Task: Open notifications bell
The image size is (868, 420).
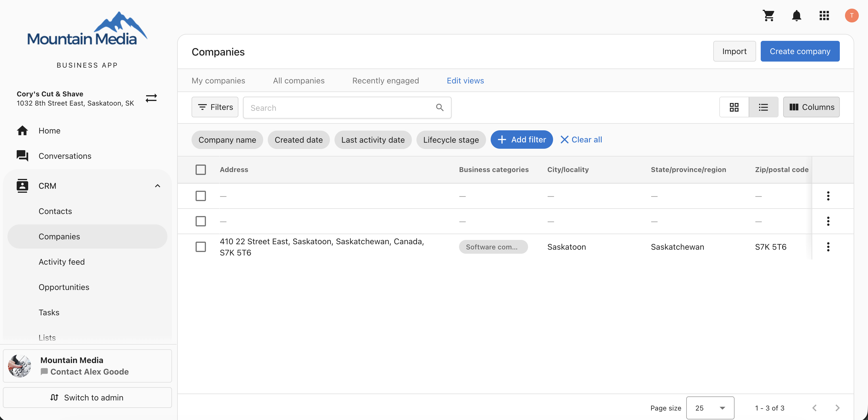Action: [x=796, y=16]
